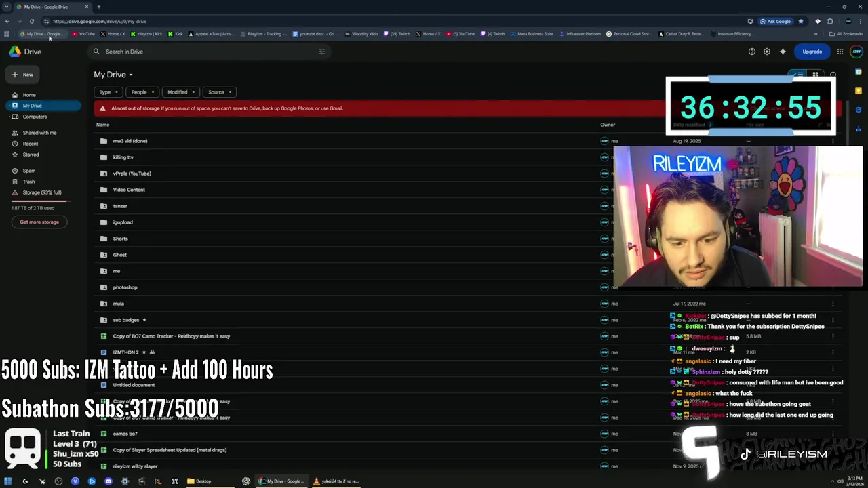Click Ask Google in address bar
Screen dimensions: 868x488
pos(775,21)
